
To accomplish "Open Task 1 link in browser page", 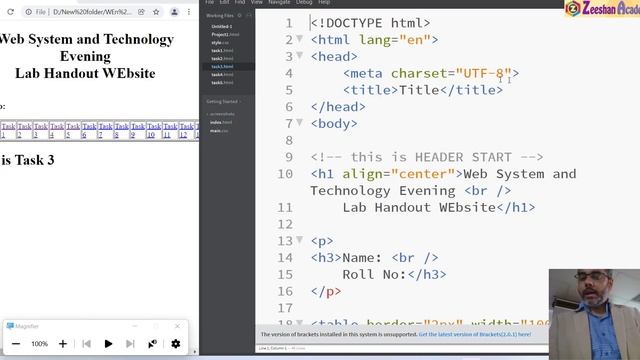I will [x=8, y=130].
